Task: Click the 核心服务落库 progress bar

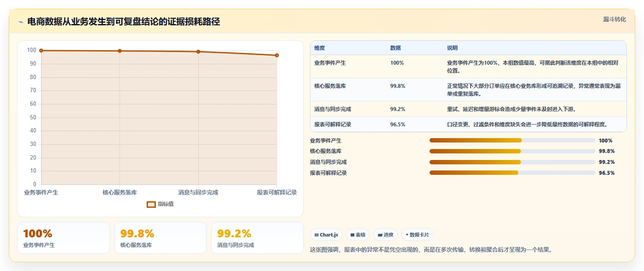Action: [512, 151]
